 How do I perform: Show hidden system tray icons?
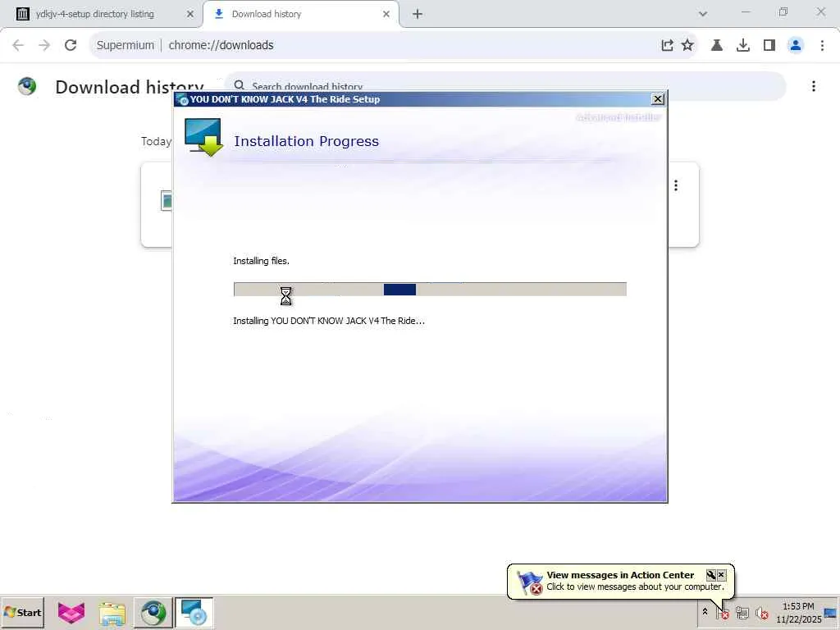click(x=705, y=612)
